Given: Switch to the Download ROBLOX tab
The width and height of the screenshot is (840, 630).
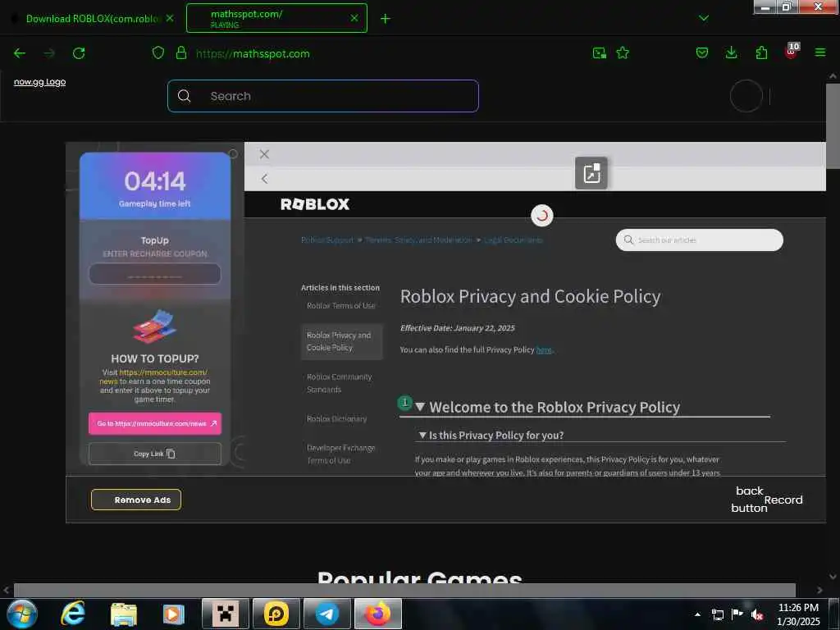Looking at the screenshot, I should pyautogui.click(x=92, y=19).
